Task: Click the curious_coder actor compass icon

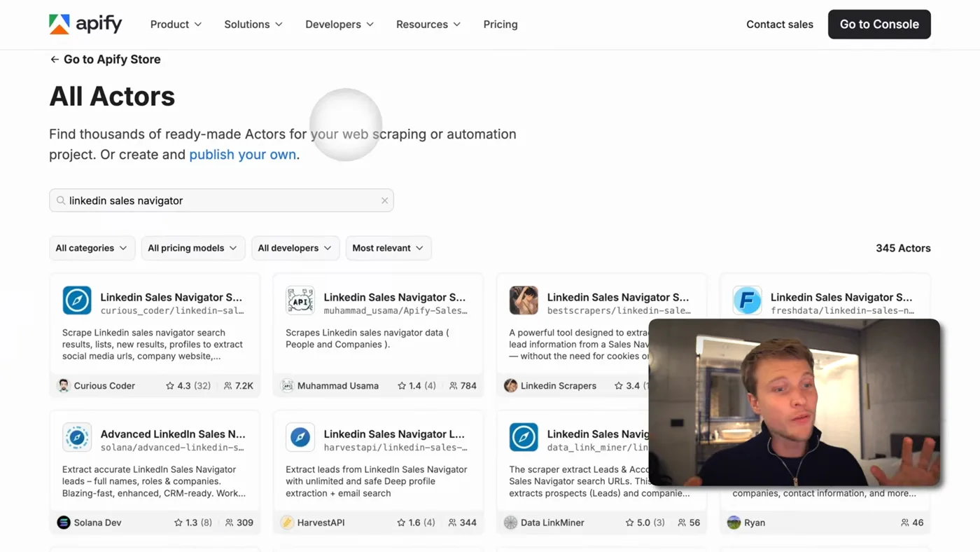Action: (77, 301)
